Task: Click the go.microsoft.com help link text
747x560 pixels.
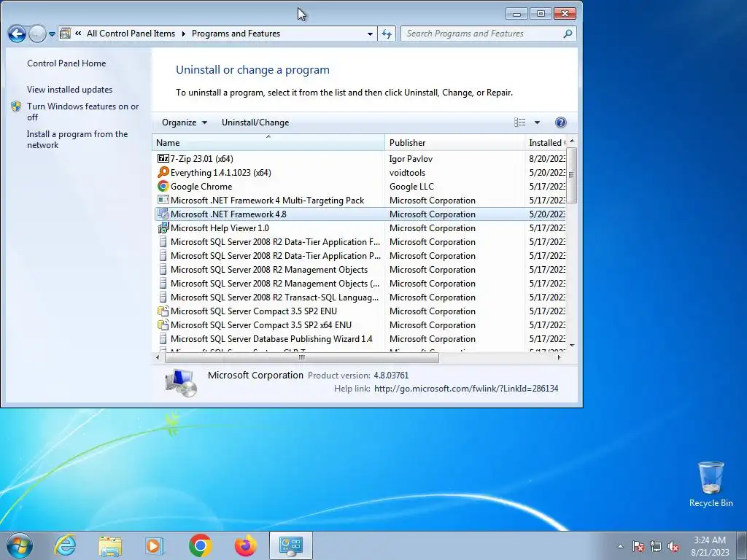Action: point(466,389)
